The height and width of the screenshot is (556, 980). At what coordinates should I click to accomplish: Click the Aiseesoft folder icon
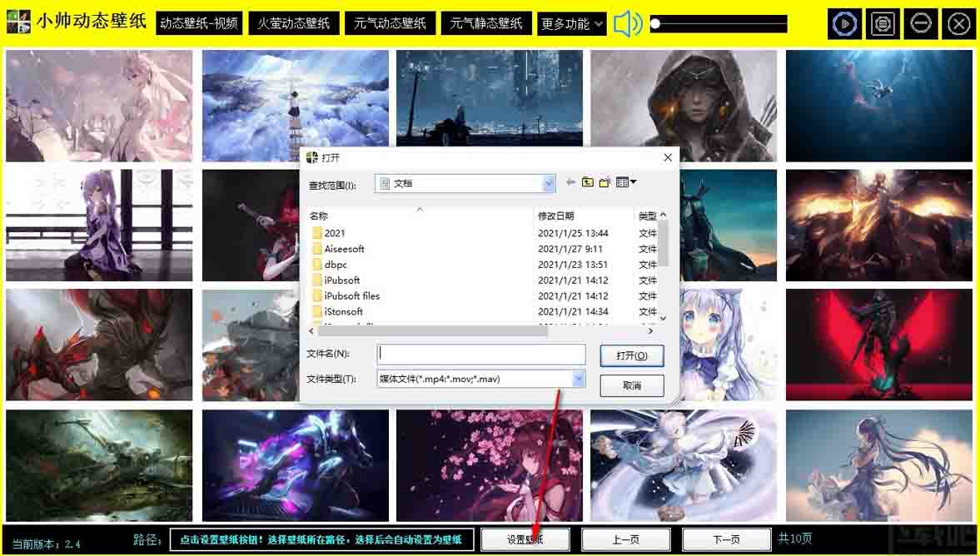pos(317,249)
